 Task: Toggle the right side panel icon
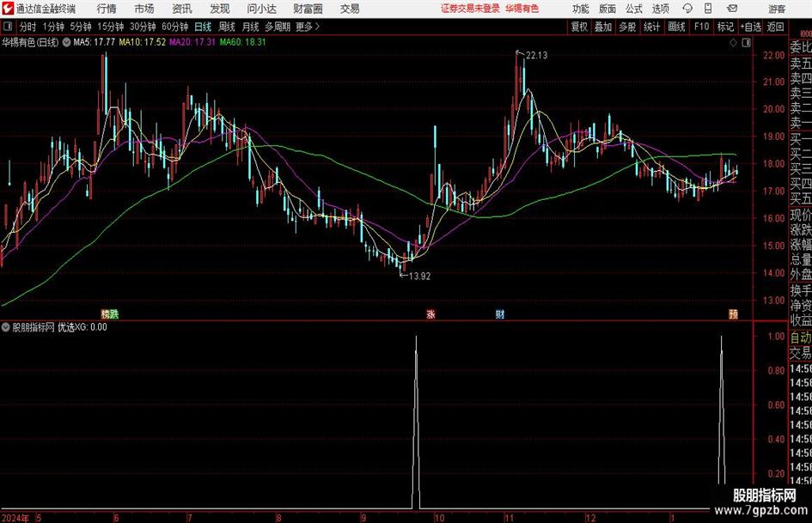746,43
